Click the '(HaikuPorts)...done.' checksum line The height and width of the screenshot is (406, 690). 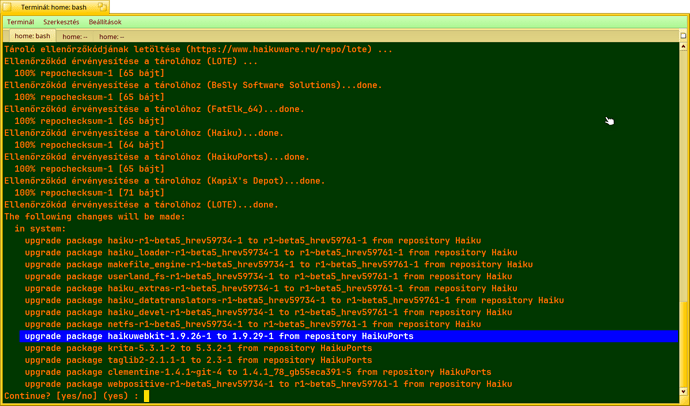157,157
